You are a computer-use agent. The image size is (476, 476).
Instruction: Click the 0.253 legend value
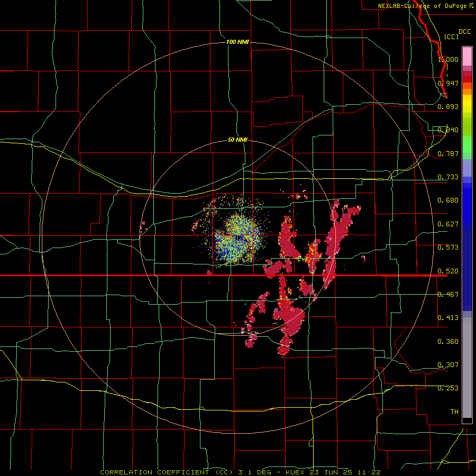(448, 388)
